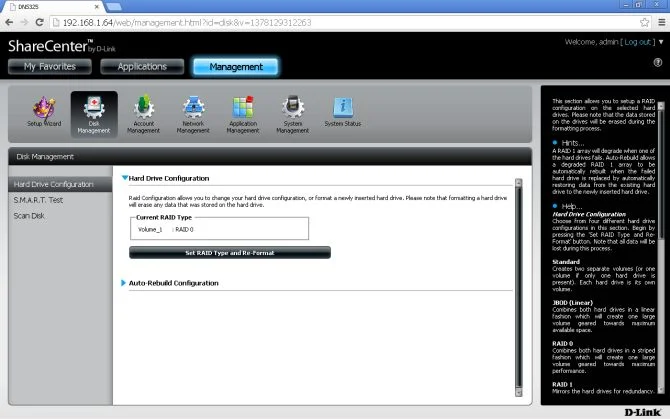Image resolution: width=670 pixels, height=419 pixels.
Task: Open the Setup Wizard icon
Action: [x=44, y=112]
